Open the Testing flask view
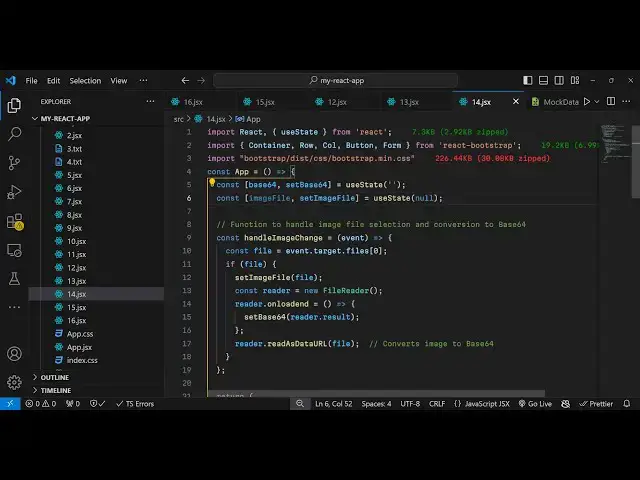Viewport: 640px width, 480px height. point(14,279)
